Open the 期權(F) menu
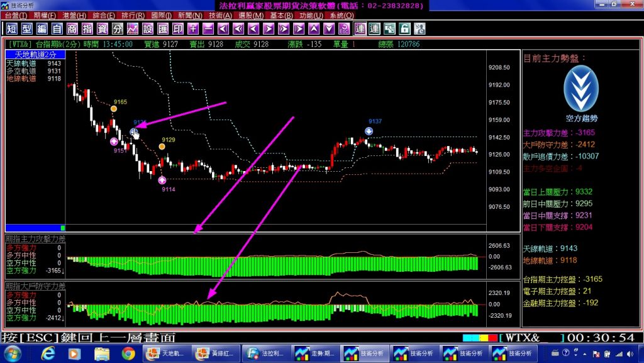Viewport: 644px width, 363px height. [x=45, y=15]
